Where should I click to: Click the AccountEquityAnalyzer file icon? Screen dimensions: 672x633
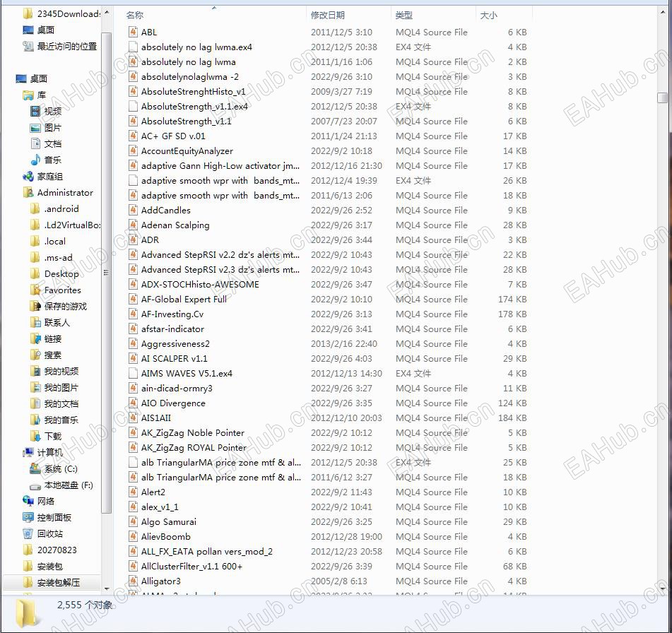tap(133, 151)
